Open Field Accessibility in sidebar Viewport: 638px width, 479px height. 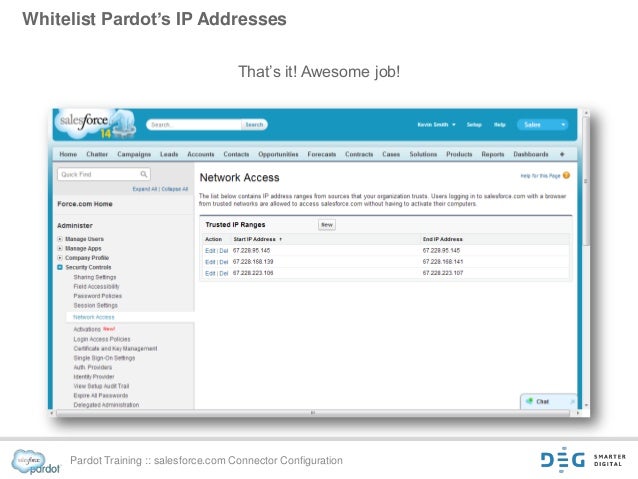click(96, 287)
